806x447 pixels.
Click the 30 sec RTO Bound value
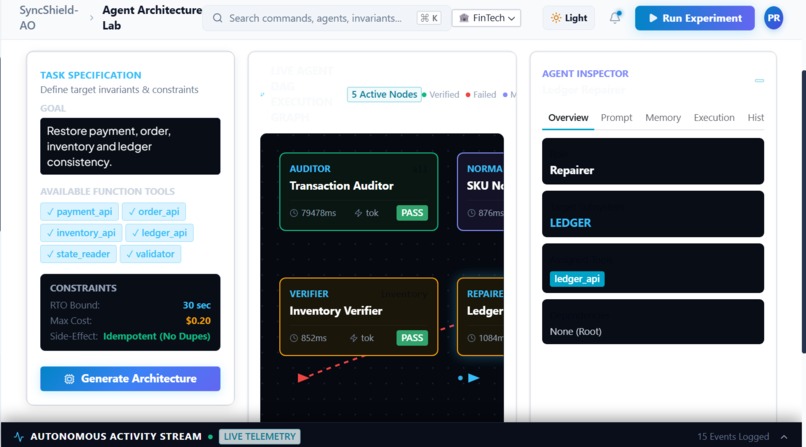(x=196, y=305)
